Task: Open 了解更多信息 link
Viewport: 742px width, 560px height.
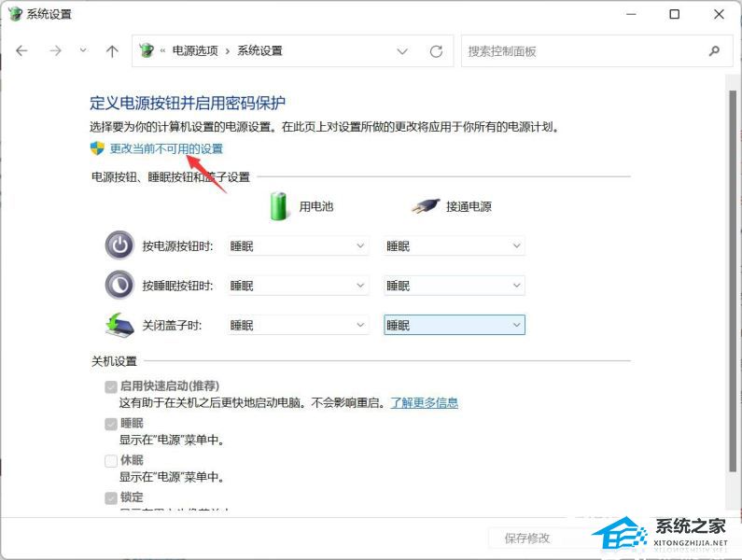Action: [424, 403]
